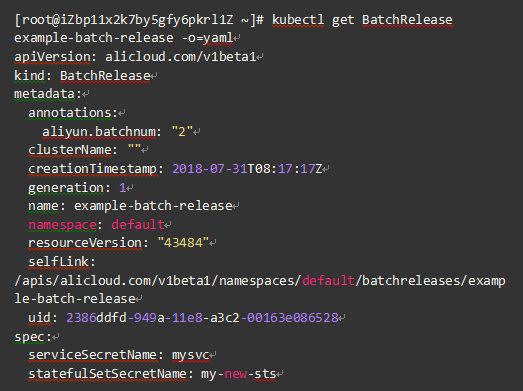The width and height of the screenshot is (523, 391).
Task: Click the value 'my-new-sts'
Action: pos(238,374)
